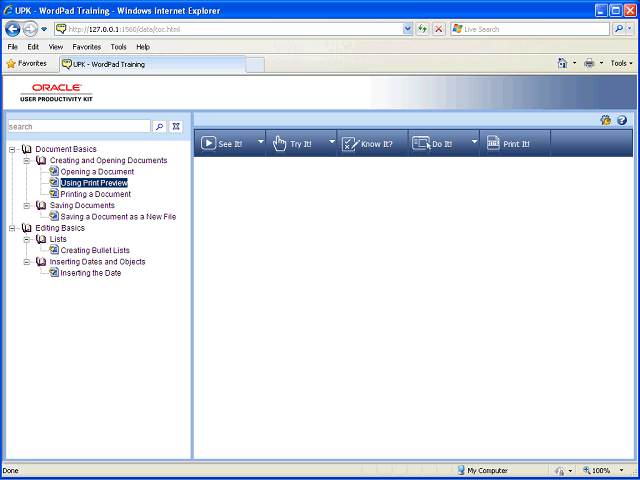
Task: Open the Favorites star button
Action: coord(27,64)
